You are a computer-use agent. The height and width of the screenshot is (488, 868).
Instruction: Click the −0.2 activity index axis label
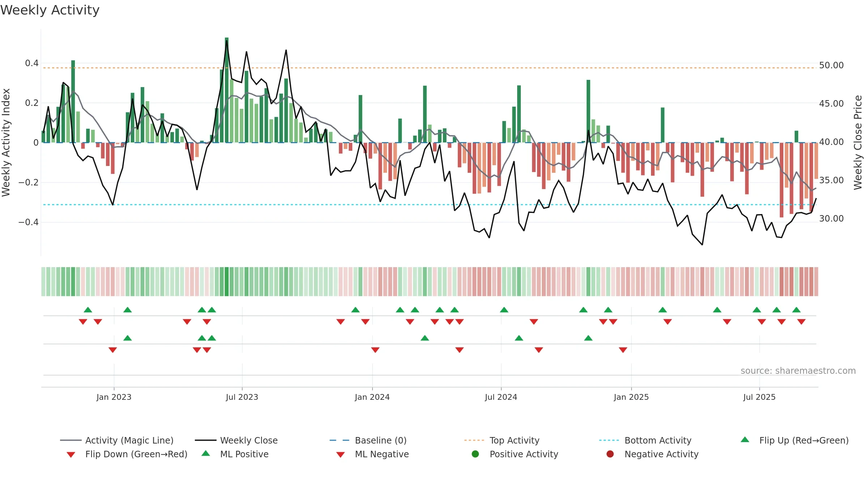tap(28, 183)
